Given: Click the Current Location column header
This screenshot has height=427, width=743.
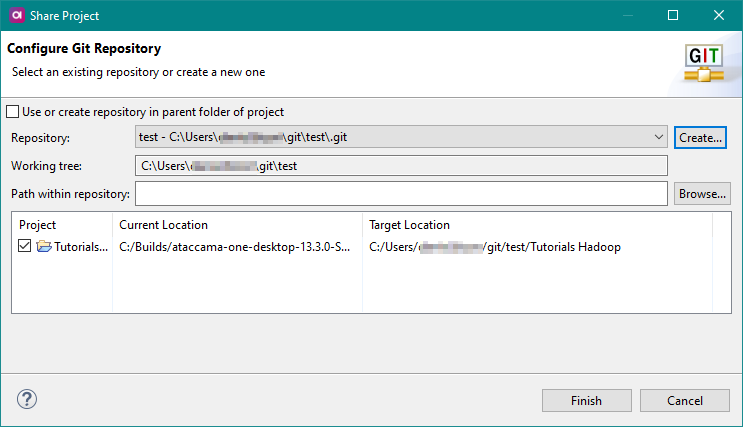Looking at the screenshot, I should click(x=164, y=225).
